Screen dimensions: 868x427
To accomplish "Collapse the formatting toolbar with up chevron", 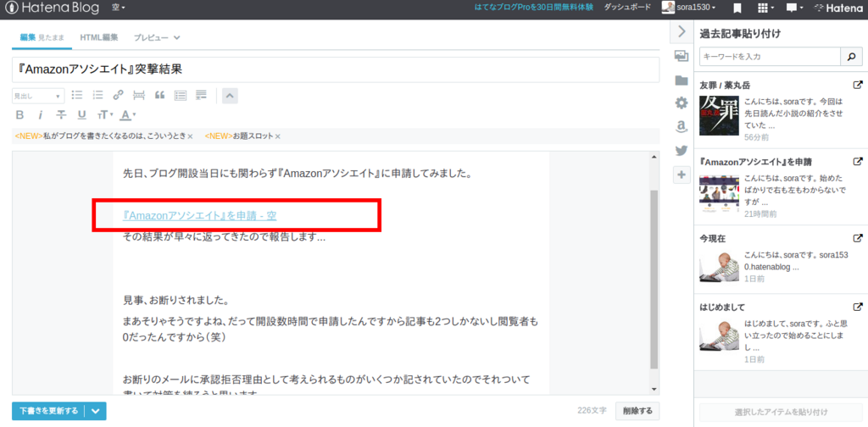I will click(231, 95).
